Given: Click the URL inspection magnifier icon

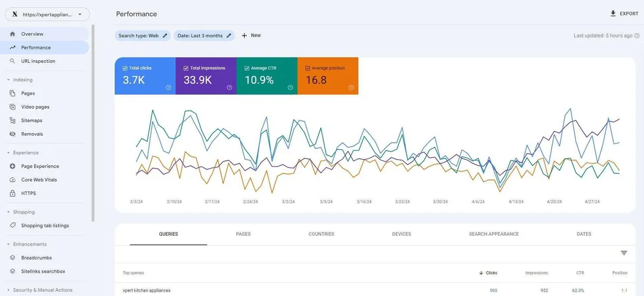Looking at the screenshot, I should click(12, 61).
